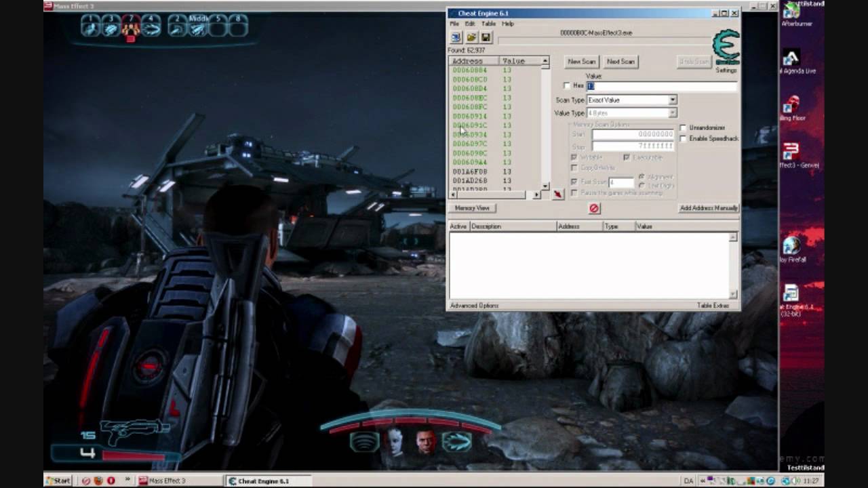Click the Cheat Engine logo above Settings
868x488 pixels.
[x=726, y=47]
